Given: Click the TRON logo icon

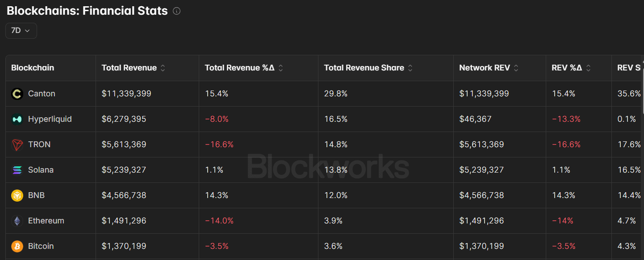Looking at the screenshot, I should click(x=17, y=144).
